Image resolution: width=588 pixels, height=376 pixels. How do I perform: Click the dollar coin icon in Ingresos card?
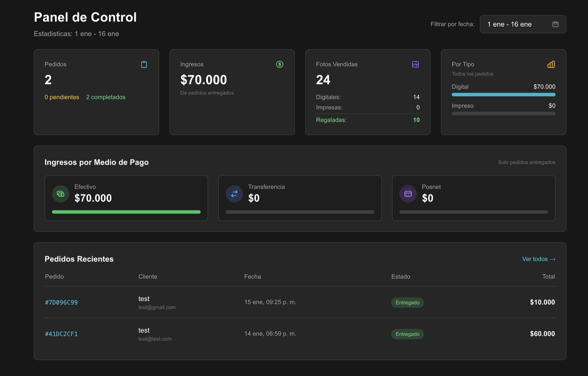(280, 65)
